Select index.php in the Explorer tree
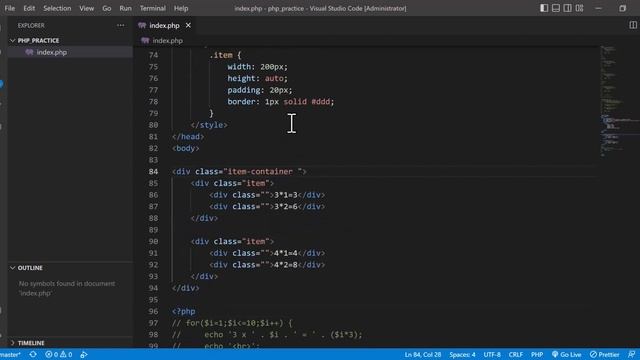Image resolution: width=640 pixels, height=360 pixels. click(51, 52)
